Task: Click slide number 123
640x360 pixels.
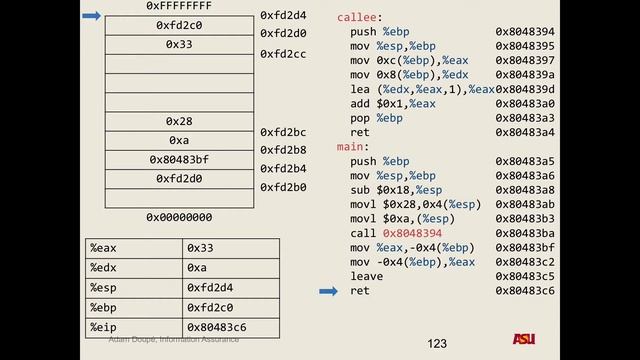Action: [x=437, y=344]
